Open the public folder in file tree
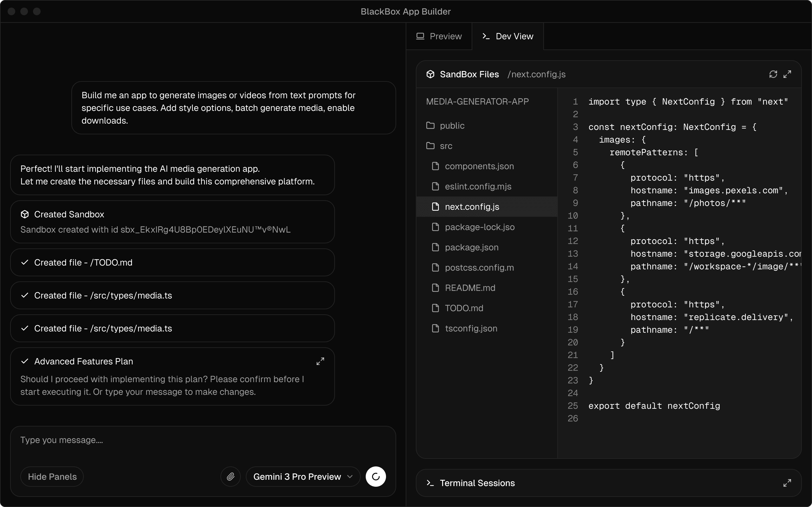This screenshot has height=507, width=812. [x=452, y=126]
